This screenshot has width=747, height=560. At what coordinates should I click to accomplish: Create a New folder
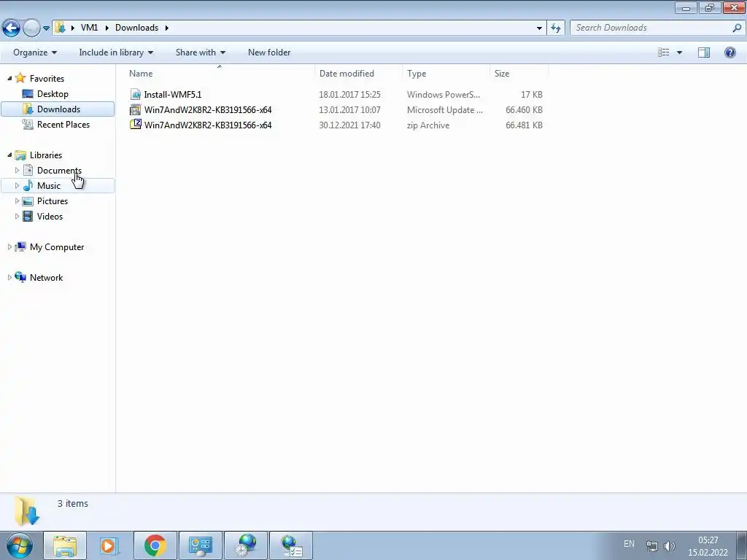[269, 52]
